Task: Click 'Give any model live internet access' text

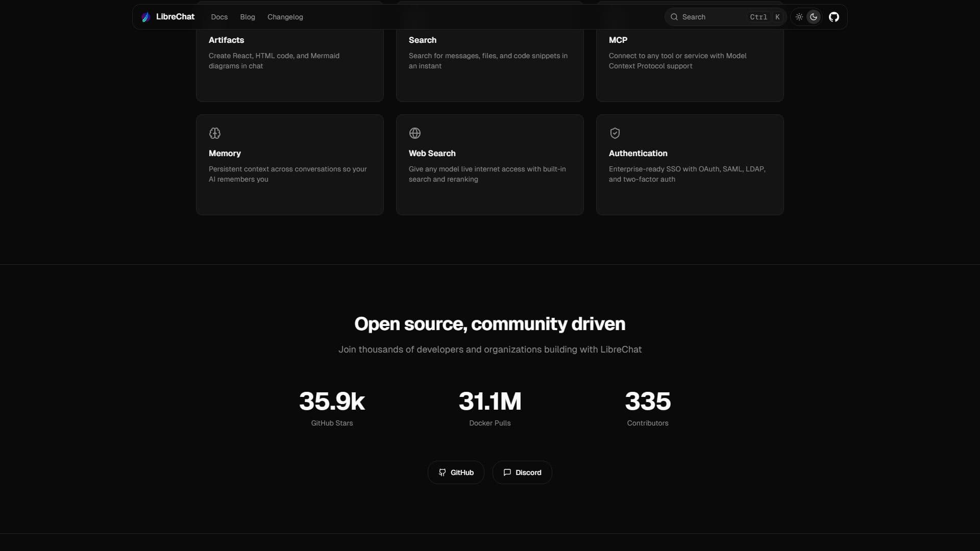Action: pyautogui.click(x=487, y=174)
